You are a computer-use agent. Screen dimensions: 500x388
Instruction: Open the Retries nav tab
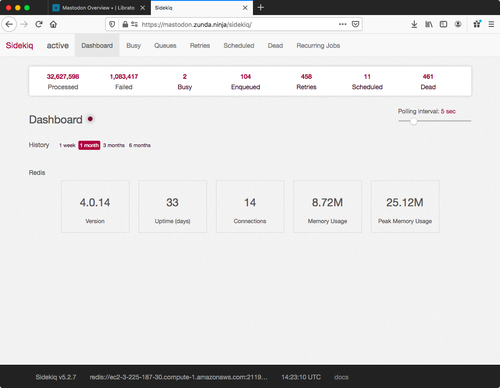[x=200, y=45]
